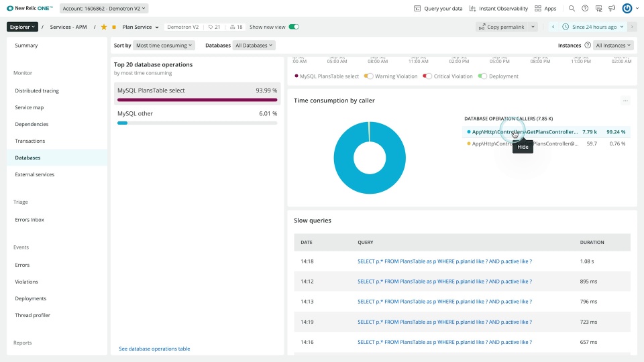This screenshot has height=362, width=644.
Task: Open the help question mark icon
Action: [585, 8]
